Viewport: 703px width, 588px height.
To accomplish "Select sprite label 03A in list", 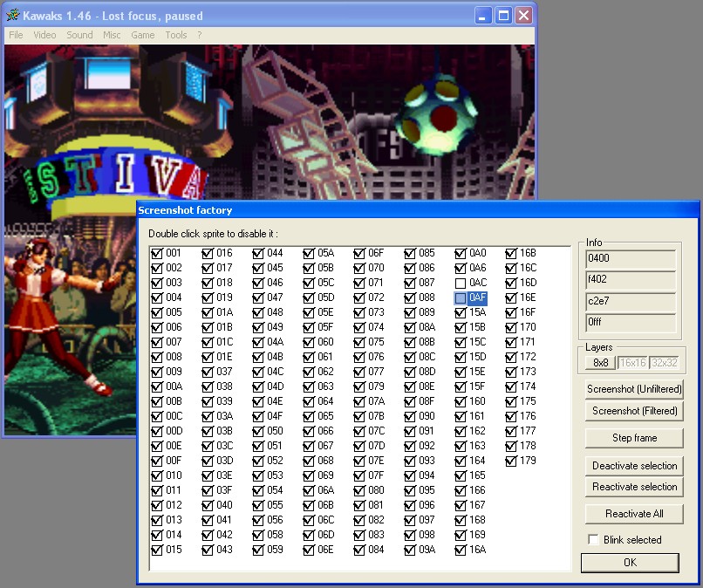I will [225, 416].
